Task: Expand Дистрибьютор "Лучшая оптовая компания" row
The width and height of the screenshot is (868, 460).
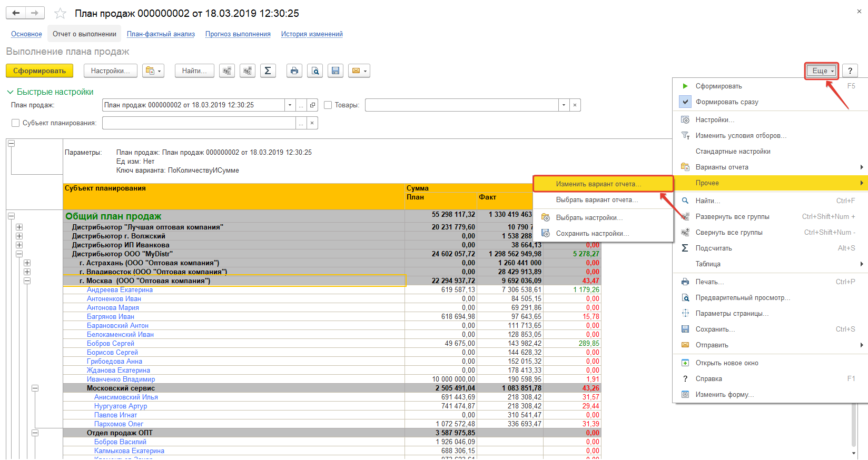Action: pyautogui.click(x=19, y=227)
